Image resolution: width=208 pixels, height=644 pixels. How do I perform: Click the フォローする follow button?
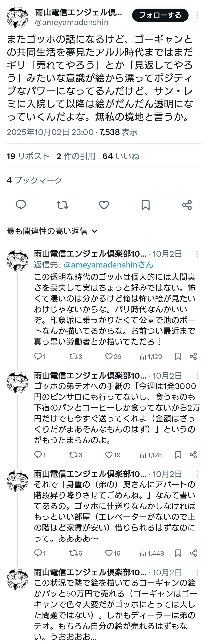[160, 15]
